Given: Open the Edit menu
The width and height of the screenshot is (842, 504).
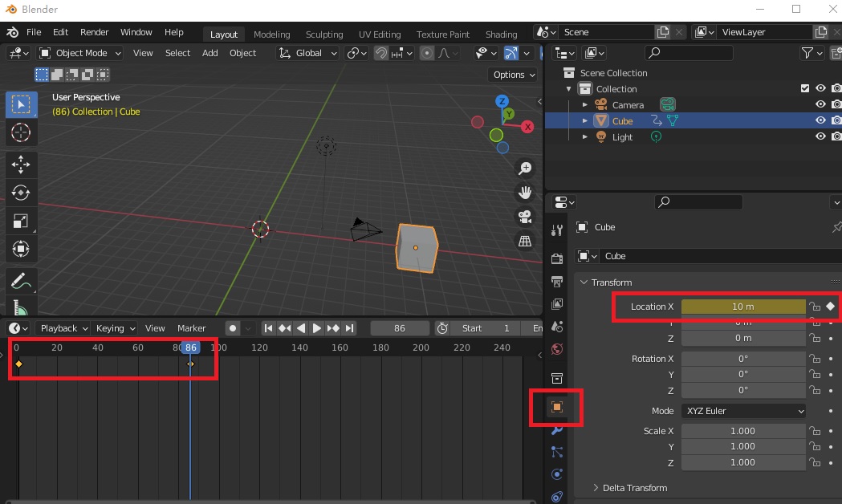Looking at the screenshot, I should coord(60,32).
